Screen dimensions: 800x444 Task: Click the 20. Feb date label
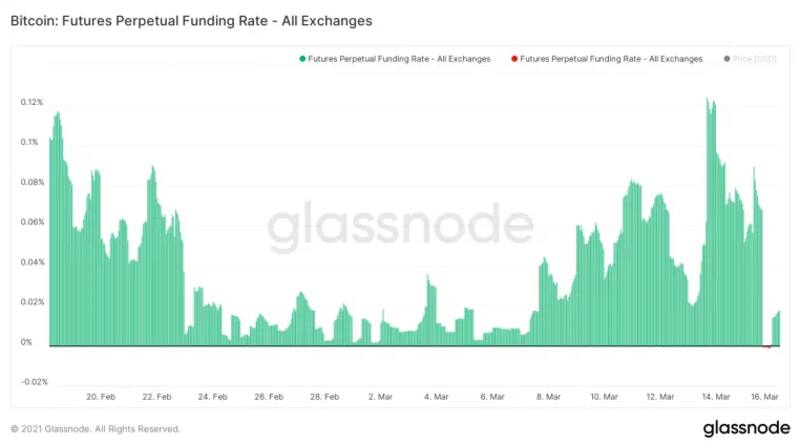tap(101, 397)
